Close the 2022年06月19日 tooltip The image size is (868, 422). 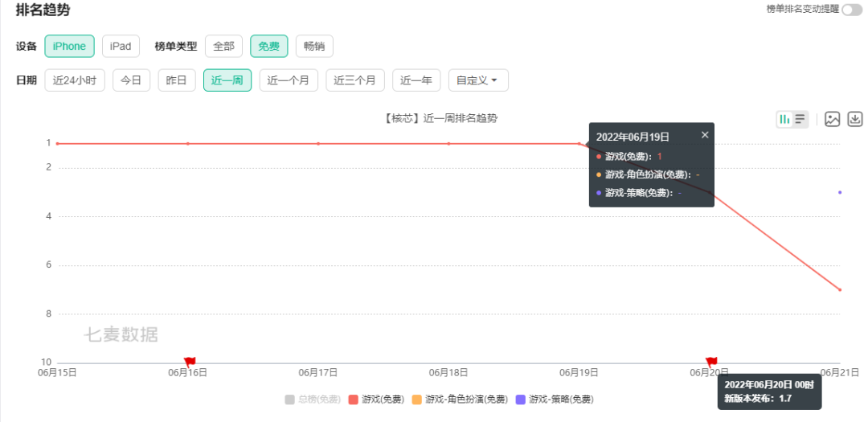[x=705, y=134]
